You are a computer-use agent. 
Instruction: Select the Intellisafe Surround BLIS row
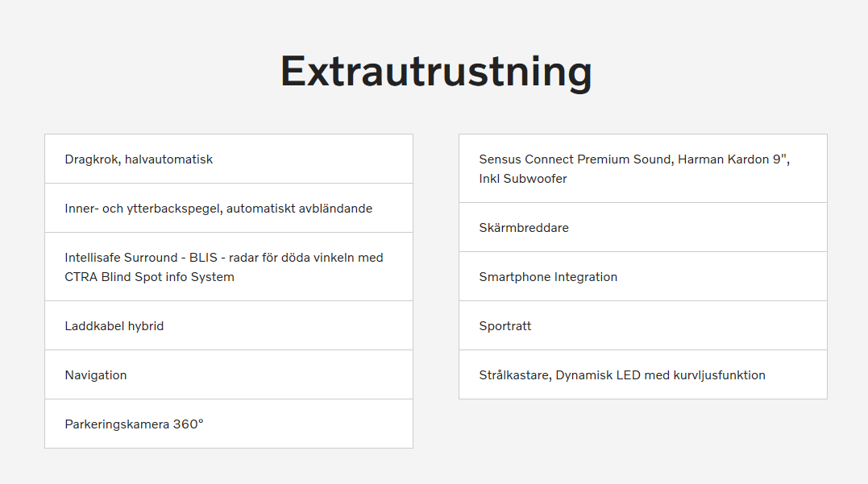coord(229,267)
